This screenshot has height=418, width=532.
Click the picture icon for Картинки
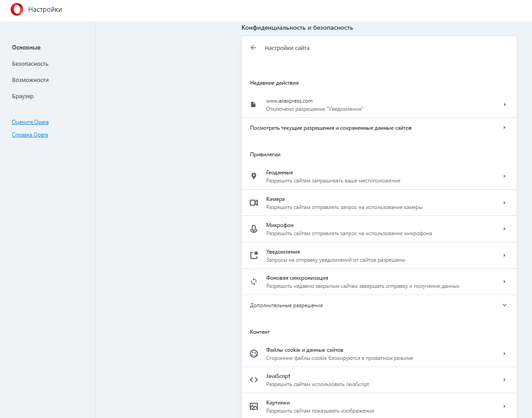(x=254, y=406)
